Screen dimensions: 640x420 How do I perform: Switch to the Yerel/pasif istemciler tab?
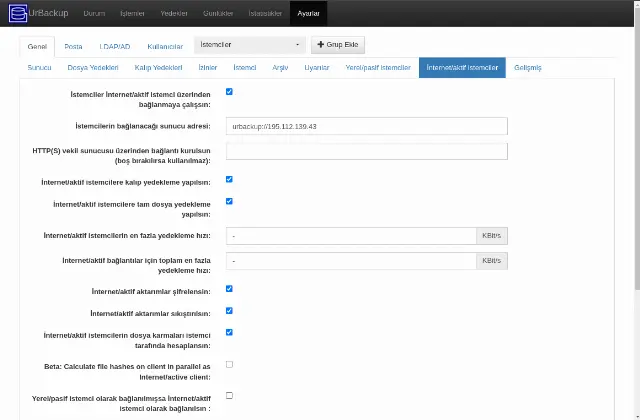coord(378,68)
